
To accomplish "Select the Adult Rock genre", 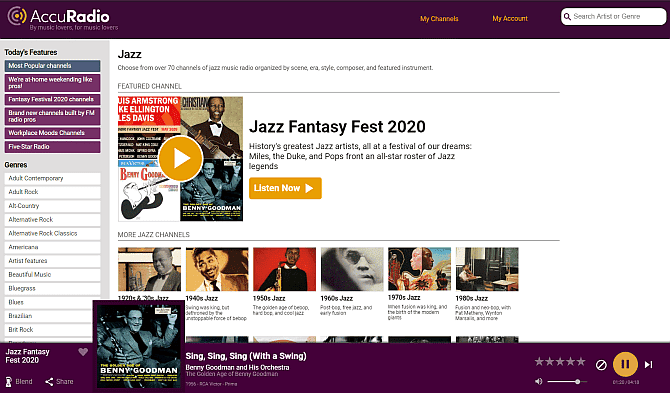I will pyautogui.click(x=53, y=192).
